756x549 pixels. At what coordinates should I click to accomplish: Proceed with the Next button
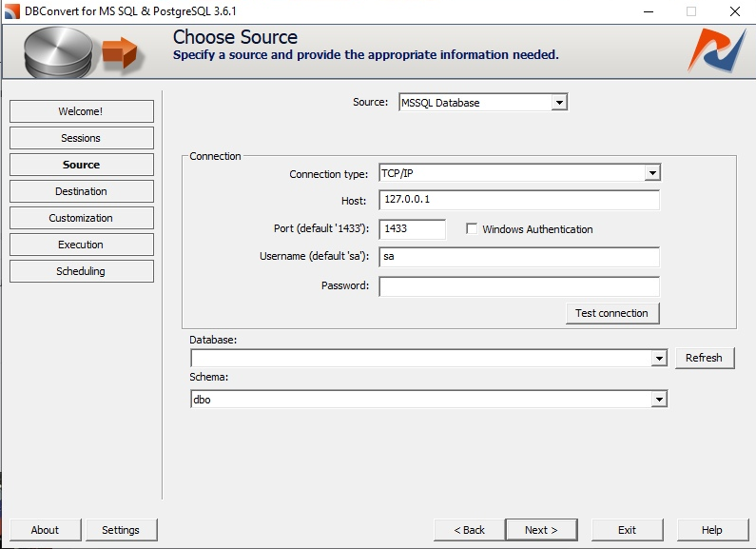(541, 530)
